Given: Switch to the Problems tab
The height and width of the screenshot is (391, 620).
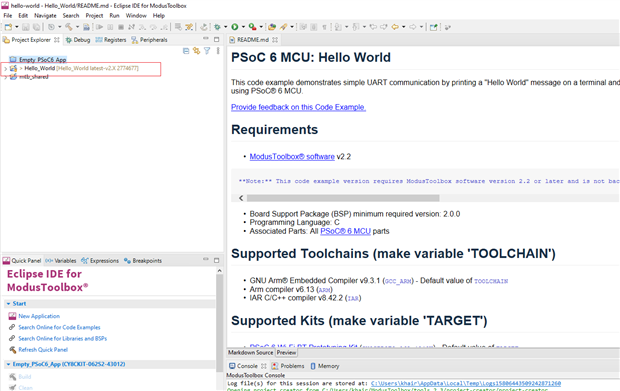Looking at the screenshot, I should (288, 366).
